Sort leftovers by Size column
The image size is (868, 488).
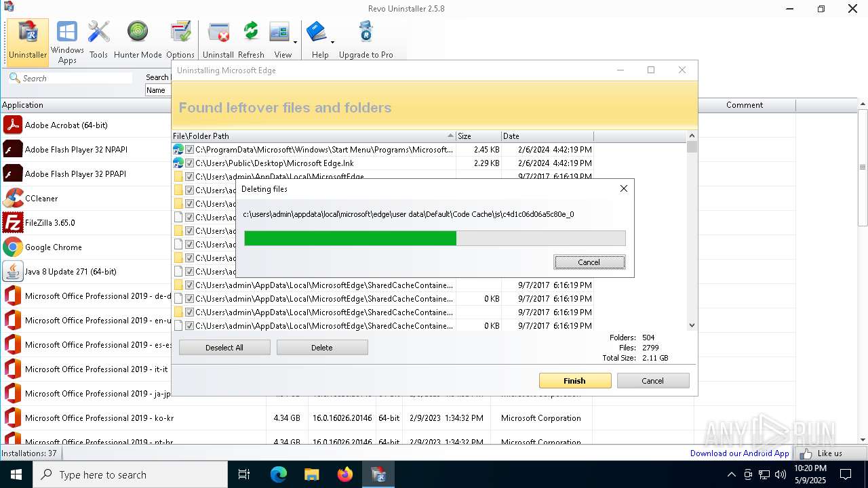point(478,136)
